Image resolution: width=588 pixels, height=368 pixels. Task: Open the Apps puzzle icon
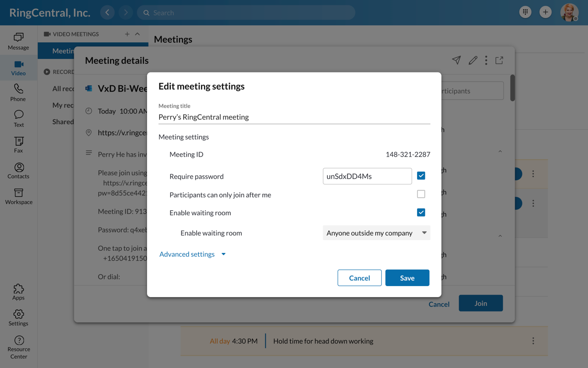[18, 292]
